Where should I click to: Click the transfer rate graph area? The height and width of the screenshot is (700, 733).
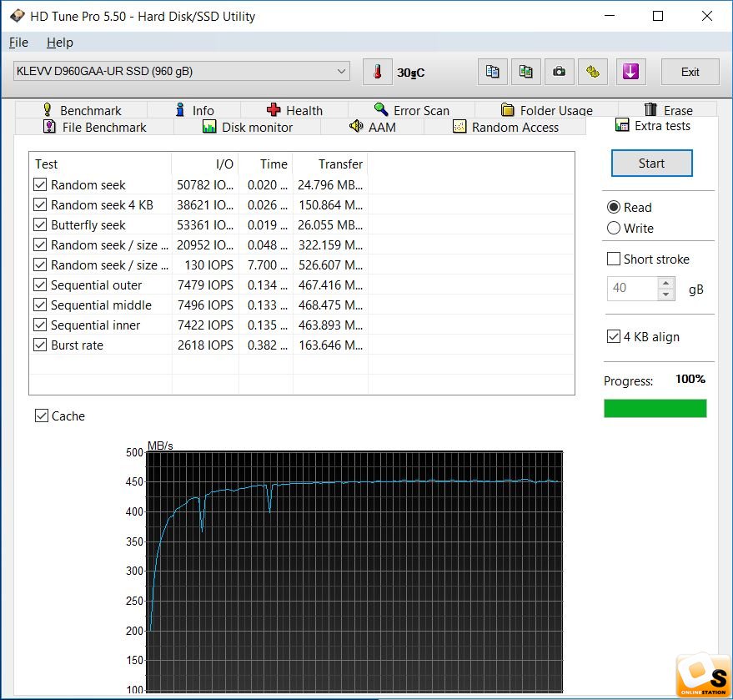coord(354,572)
